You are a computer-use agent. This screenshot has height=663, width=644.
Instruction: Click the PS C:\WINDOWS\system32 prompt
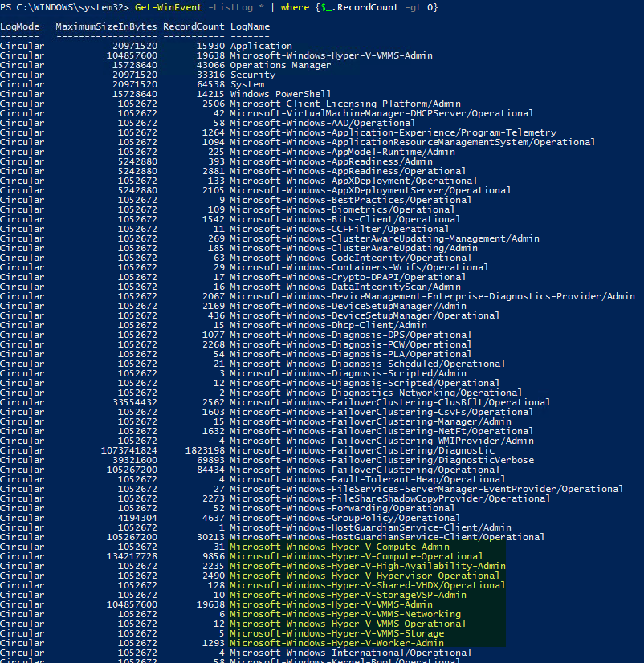pyautogui.click(x=64, y=7)
